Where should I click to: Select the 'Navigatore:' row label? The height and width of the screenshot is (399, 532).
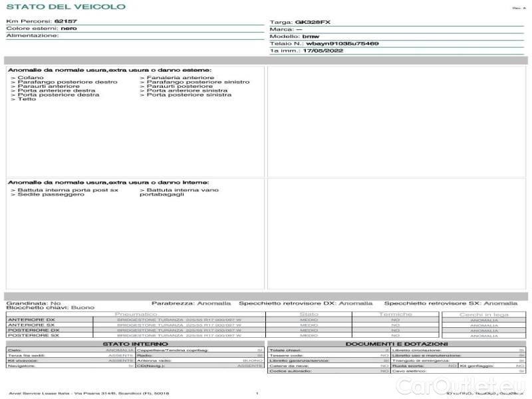click(x=21, y=366)
